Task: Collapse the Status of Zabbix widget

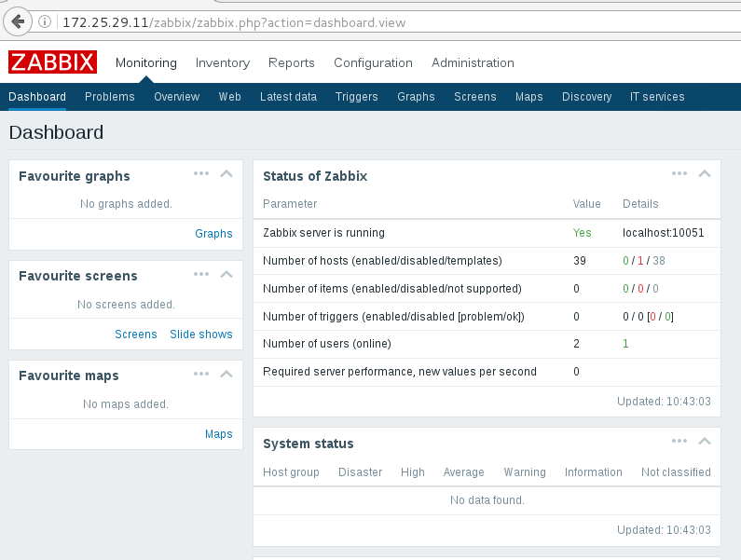Action: coord(705,173)
